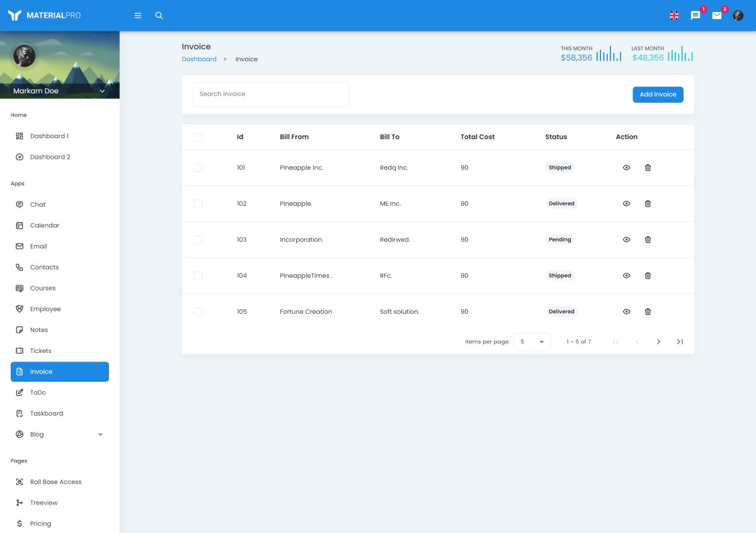756x533 pixels.
Task: Open the mail notification icon in header
Action: 717,16
